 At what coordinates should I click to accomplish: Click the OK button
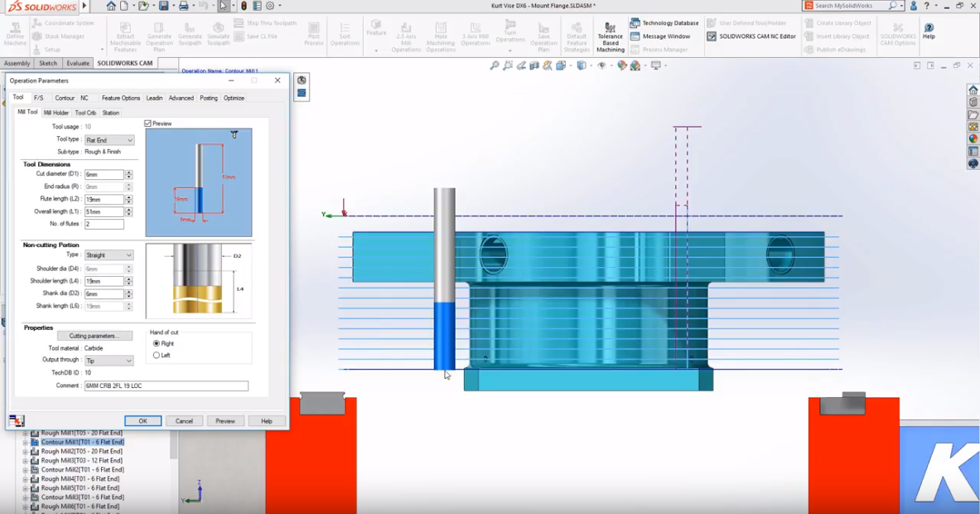142,421
